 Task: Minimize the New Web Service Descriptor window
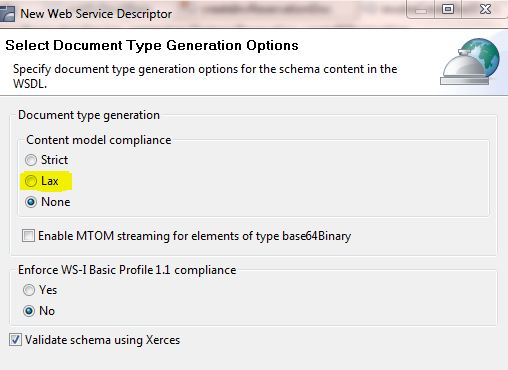421,10
